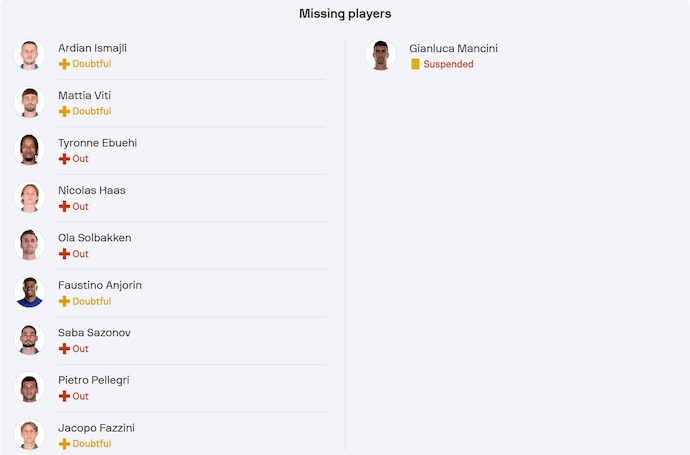Click the orange cross under Faustino Anjorin
Screen dimensions: 690x455
pos(64,301)
